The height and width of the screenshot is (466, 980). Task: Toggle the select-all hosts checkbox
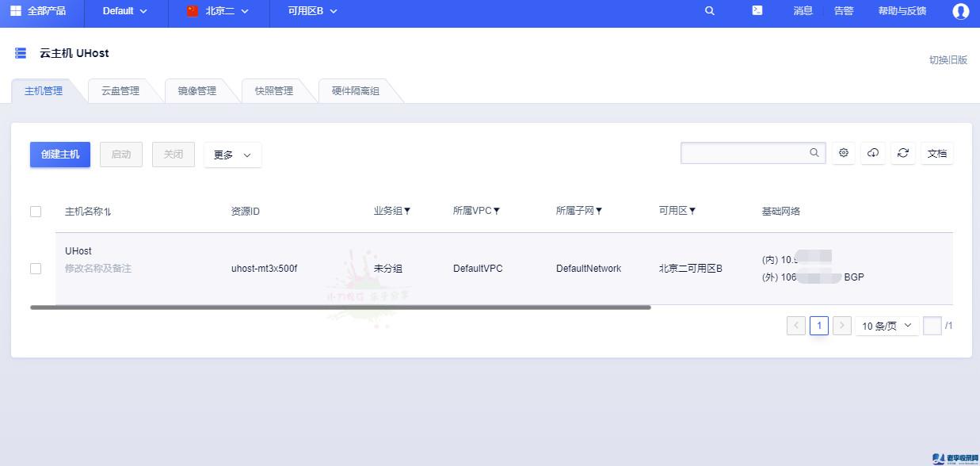point(36,212)
